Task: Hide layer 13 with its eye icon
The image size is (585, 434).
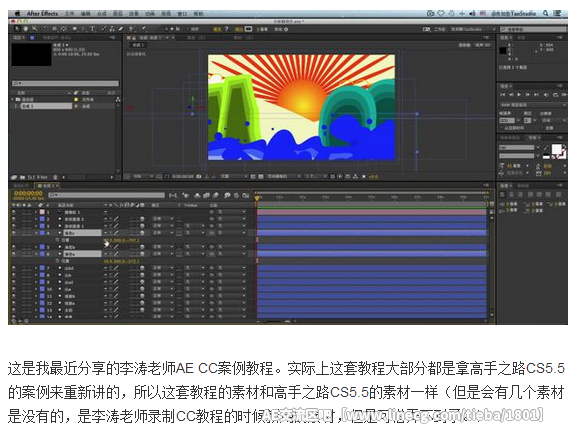Action: [x=14, y=310]
